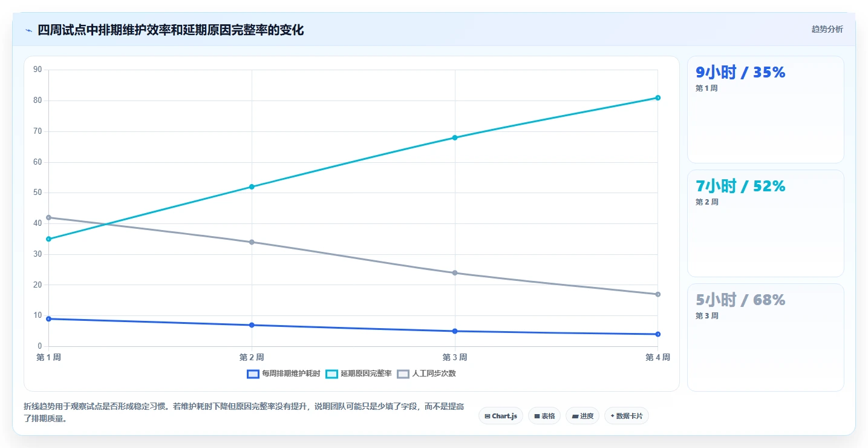Click the 趋势分析 label in the header
Viewport: 868px width, 448px height.
point(827,29)
